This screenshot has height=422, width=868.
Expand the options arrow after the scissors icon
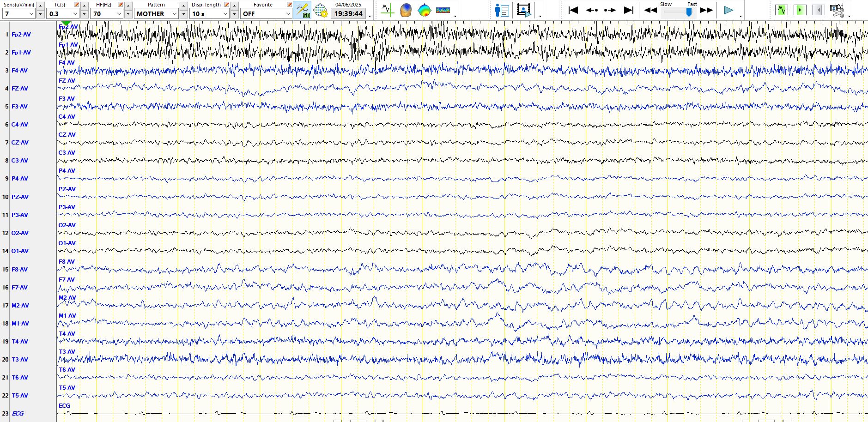click(850, 16)
